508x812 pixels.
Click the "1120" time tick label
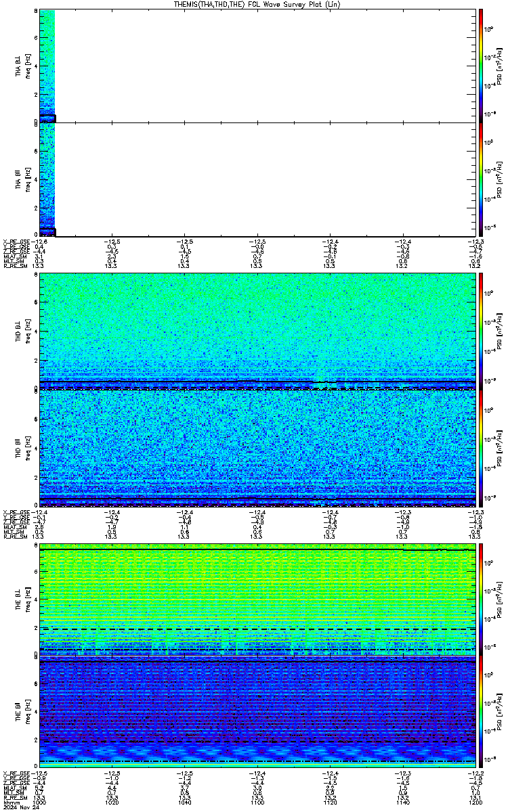pos(329,802)
